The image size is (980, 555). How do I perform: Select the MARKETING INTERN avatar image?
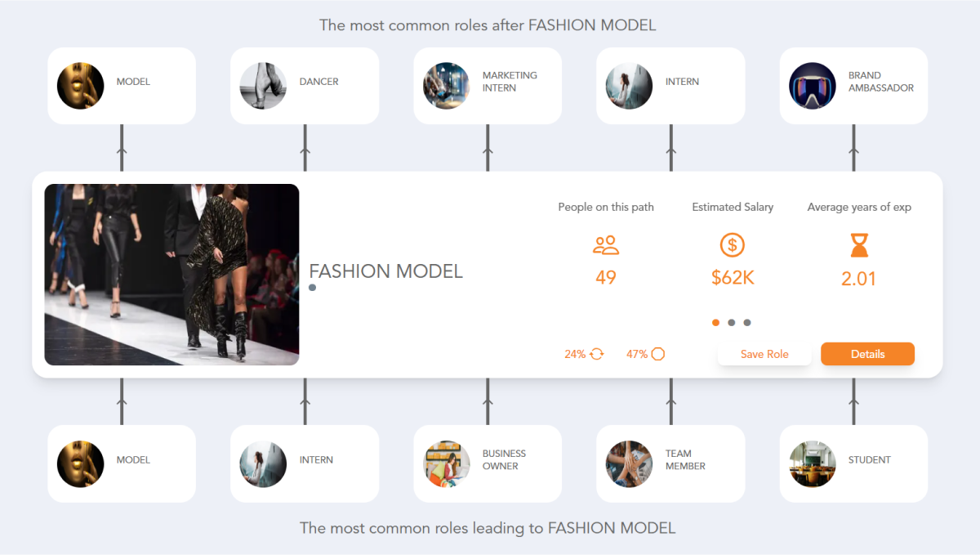tap(446, 85)
